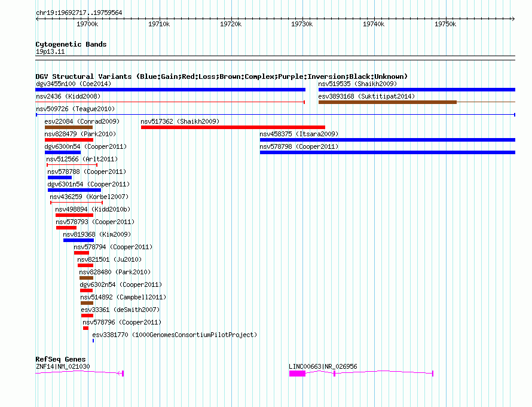This screenshot has height=407, width=532.
Task: Click the nsv436259 (Korbel2007) variant label
Action: click(x=89, y=197)
